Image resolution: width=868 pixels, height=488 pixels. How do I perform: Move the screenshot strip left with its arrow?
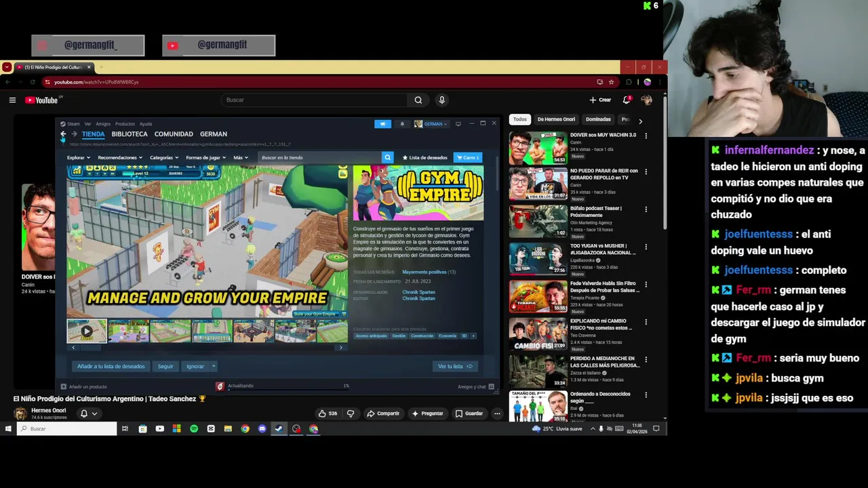[73, 348]
